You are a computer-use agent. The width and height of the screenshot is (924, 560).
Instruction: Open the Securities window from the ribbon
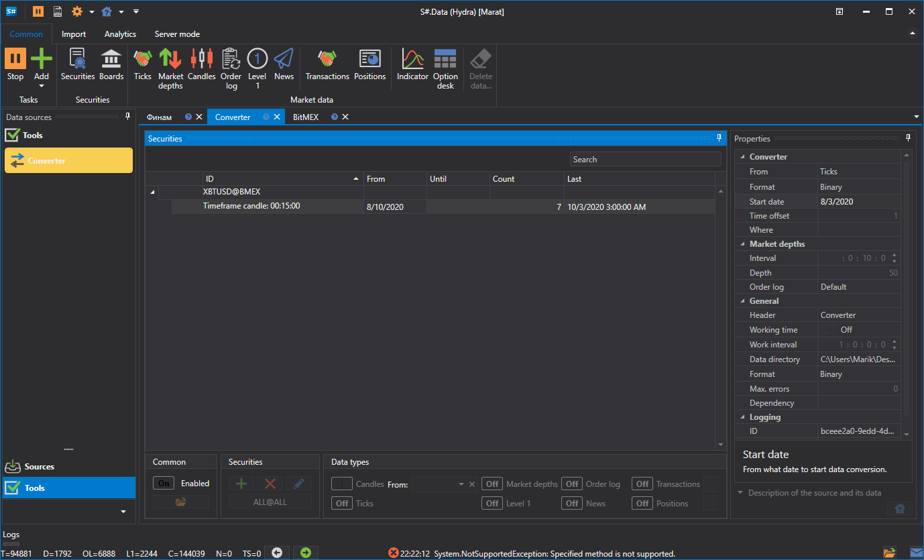[x=78, y=65]
